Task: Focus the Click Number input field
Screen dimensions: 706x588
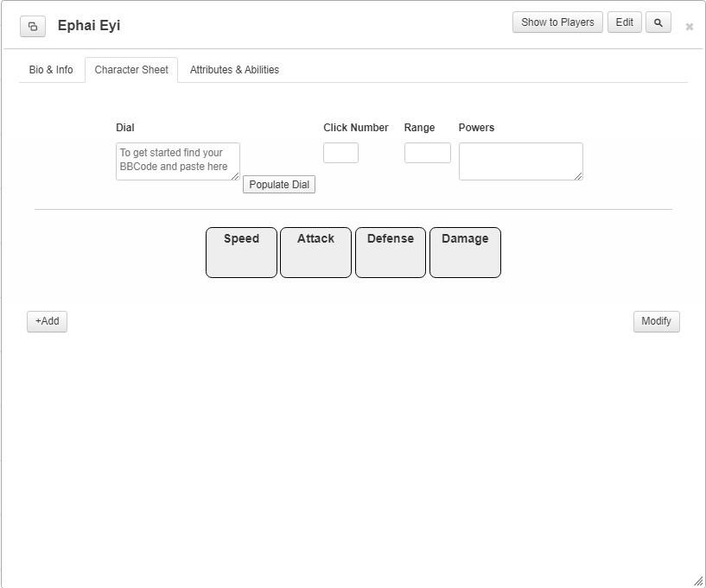Action: point(340,153)
